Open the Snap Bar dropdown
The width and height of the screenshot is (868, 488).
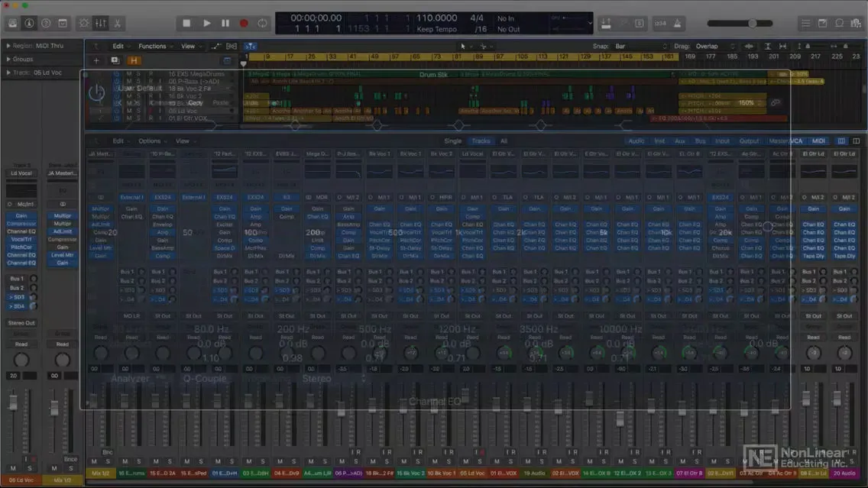point(640,47)
